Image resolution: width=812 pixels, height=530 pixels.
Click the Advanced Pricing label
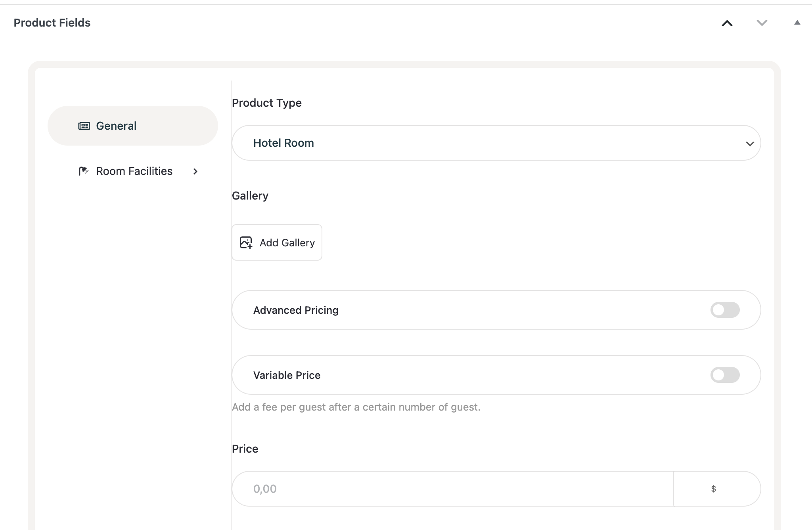pos(296,310)
